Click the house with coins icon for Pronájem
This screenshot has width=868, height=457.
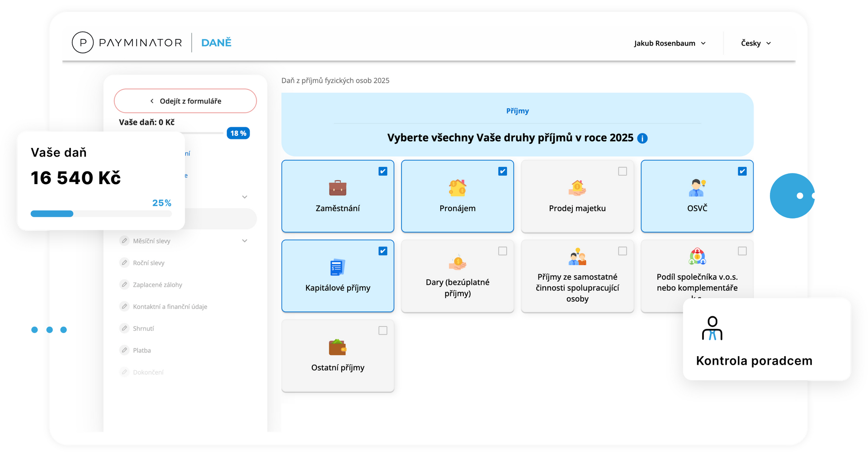[458, 187]
